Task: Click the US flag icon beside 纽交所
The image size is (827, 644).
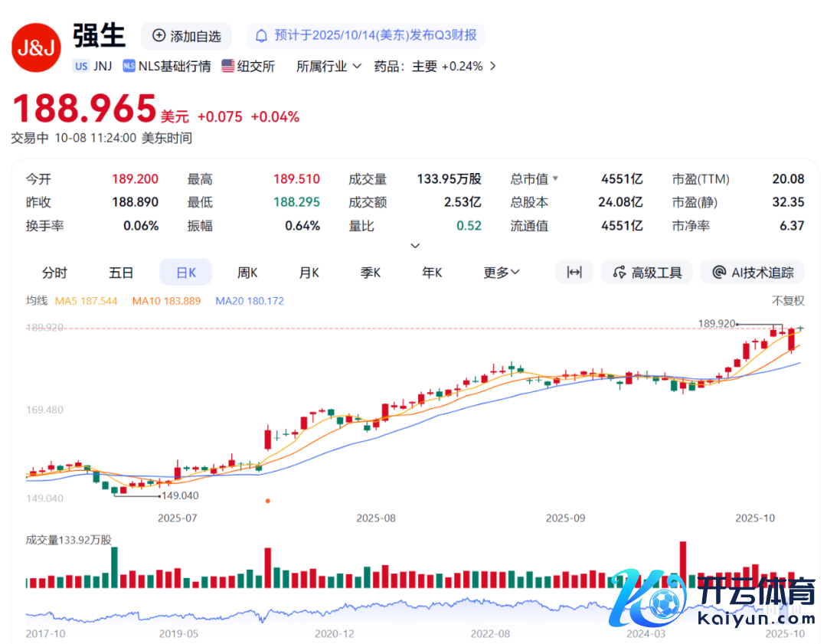Action: pos(228,66)
